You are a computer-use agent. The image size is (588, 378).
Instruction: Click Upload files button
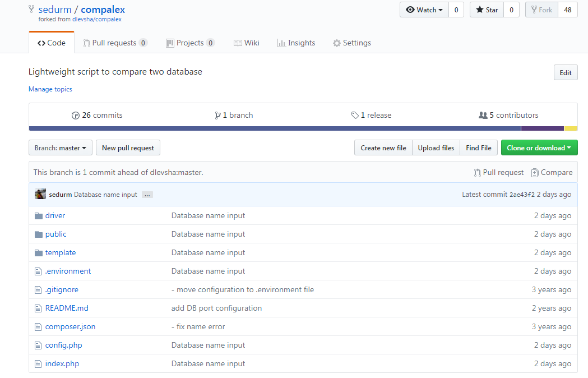[x=436, y=147]
